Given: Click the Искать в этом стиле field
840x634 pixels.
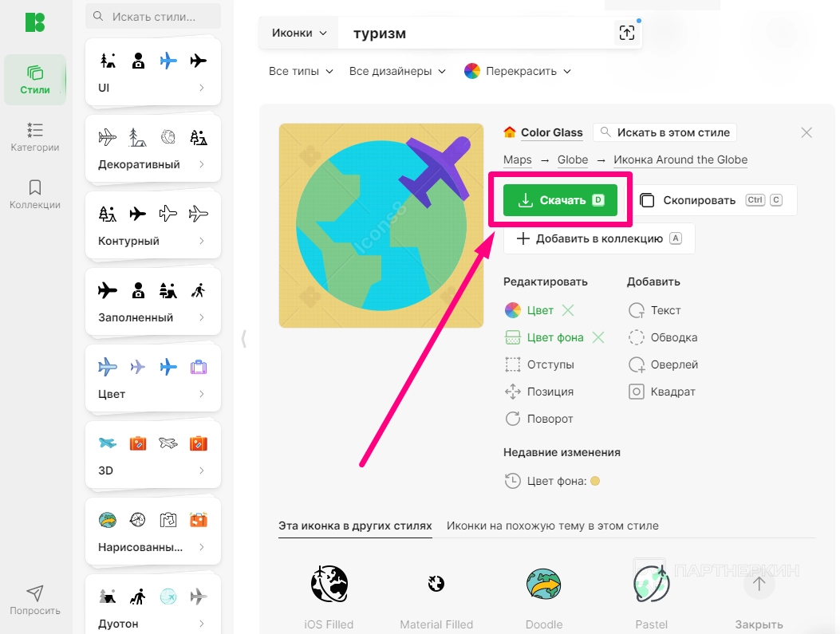Looking at the screenshot, I should [665, 132].
